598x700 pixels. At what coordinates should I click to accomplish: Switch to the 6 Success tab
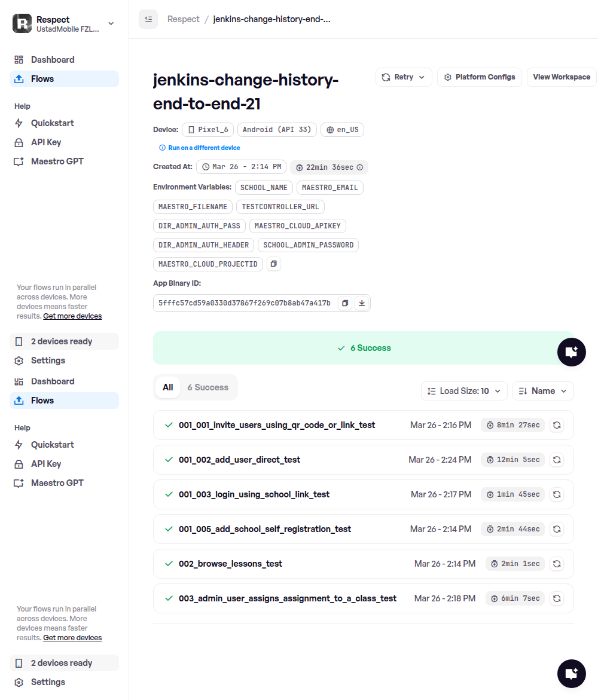pos(208,387)
